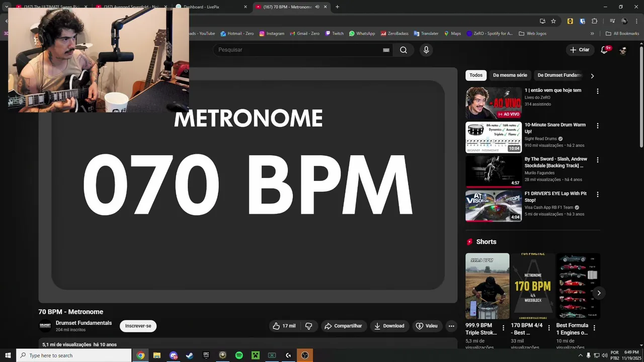The width and height of the screenshot is (644, 362).
Task: Open Chrome media controls icon
Action: (x=612, y=21)
